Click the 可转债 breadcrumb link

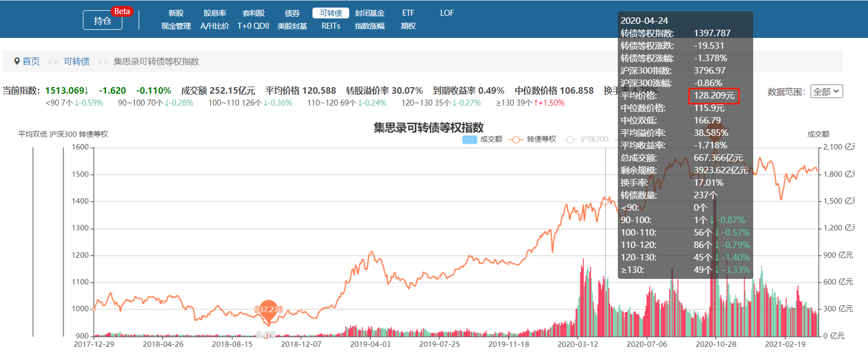coord(76,61)
